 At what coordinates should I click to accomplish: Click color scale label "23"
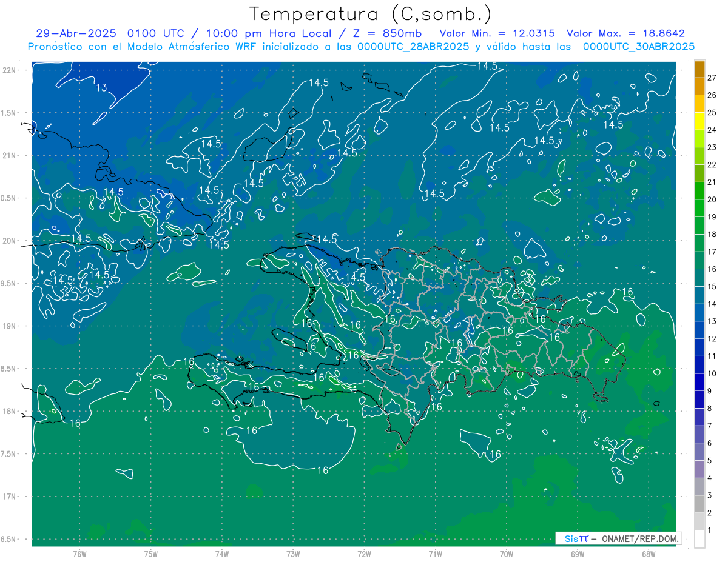pyautogui.click(x=712, y=147)
